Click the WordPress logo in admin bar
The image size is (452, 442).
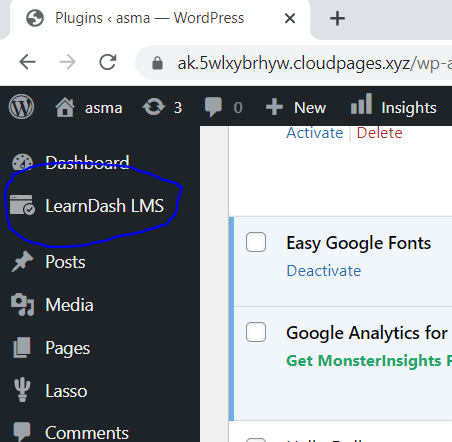click(21, 107)
